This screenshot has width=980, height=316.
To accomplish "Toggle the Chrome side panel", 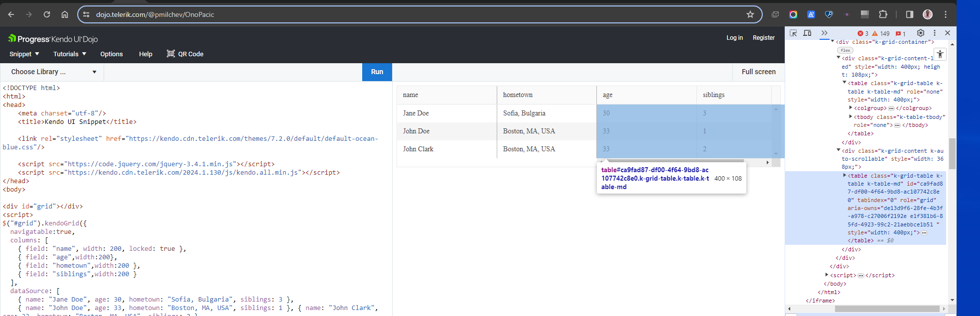I will coord(910,14).
